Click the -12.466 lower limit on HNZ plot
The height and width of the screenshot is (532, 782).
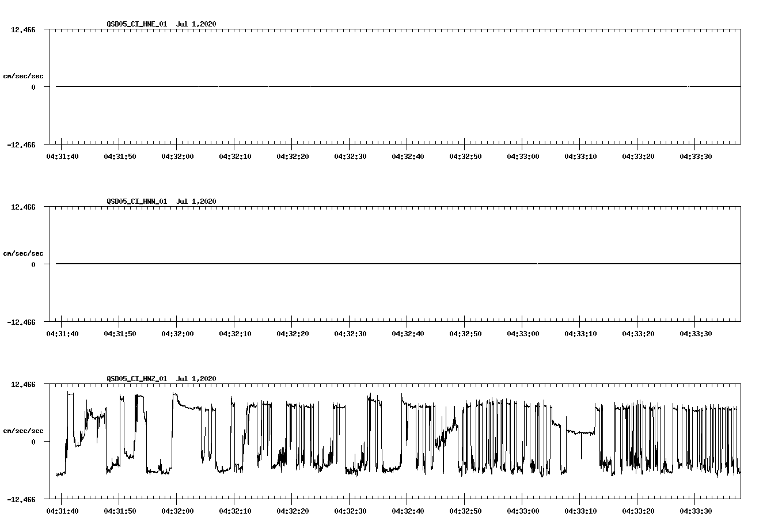[x=21, y=500]
